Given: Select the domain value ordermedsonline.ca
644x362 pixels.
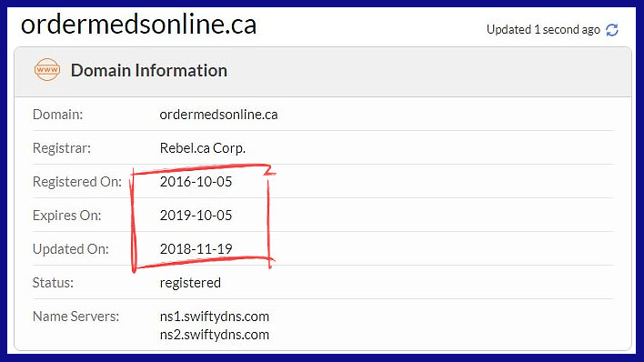Looking at the screenshot, I should [218, 115].
